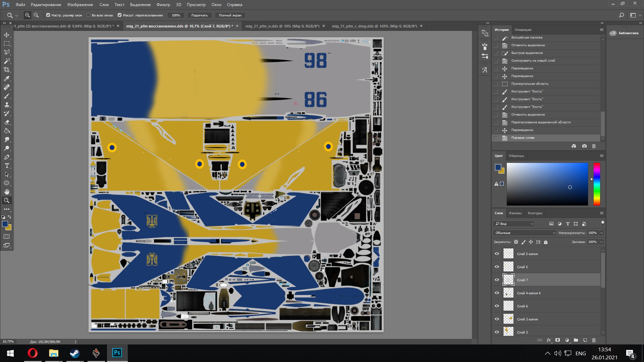The width and height of the screenshot is (644, 362).
Task: Hide layer 'Слой 7'
Action: point(497,280)
